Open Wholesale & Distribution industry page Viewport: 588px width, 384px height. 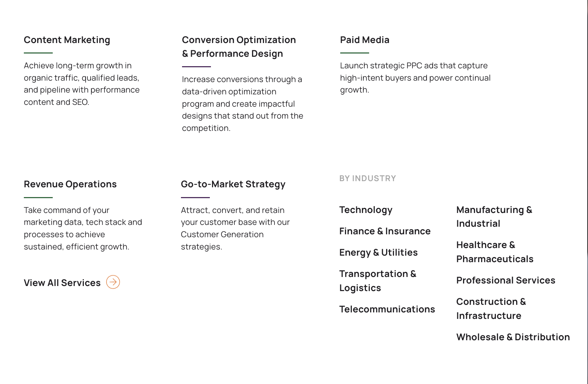[x=513, y=337]
